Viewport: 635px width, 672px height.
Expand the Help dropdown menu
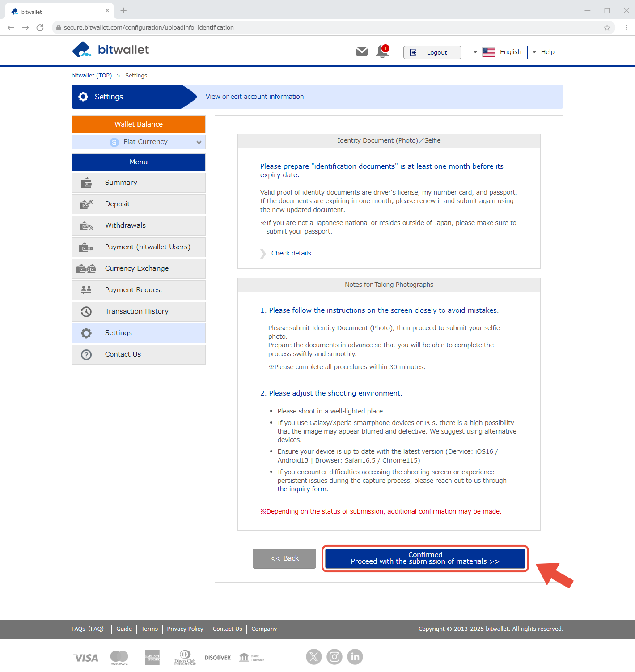pos(544,52)
